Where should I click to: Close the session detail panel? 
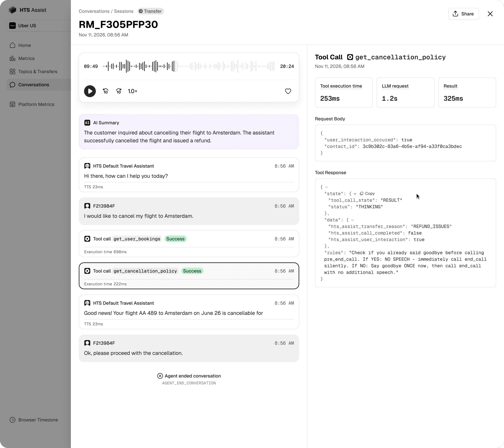(490, 14)
